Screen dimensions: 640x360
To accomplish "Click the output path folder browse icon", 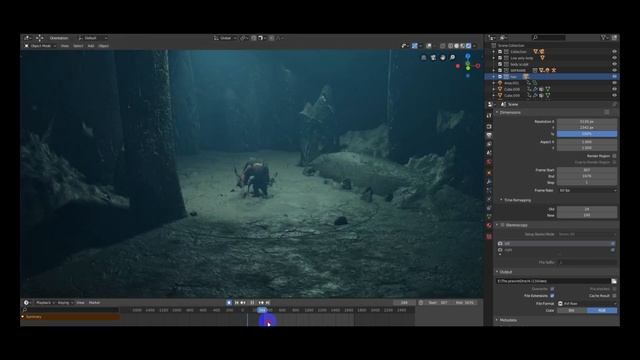I will coord(614,281).
